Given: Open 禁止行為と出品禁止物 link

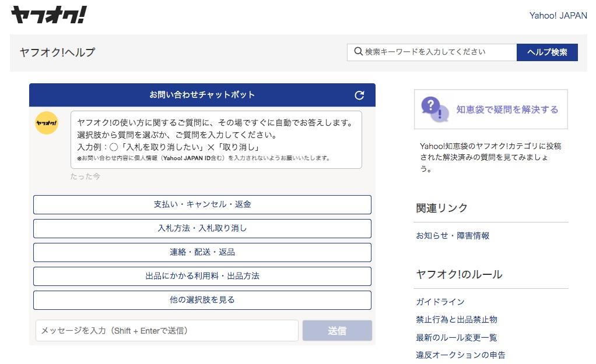Looking at the screenshot, I should (457, 320).
